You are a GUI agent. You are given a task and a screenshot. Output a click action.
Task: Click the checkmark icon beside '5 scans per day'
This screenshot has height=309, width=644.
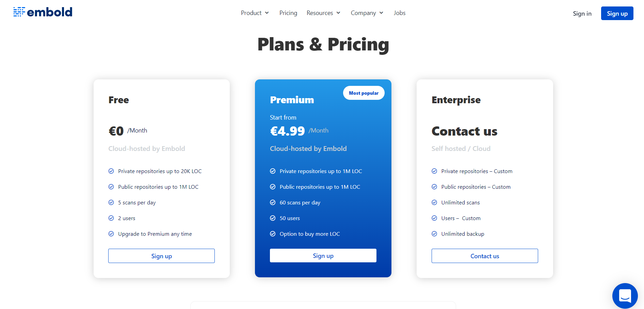click(111, 202)
